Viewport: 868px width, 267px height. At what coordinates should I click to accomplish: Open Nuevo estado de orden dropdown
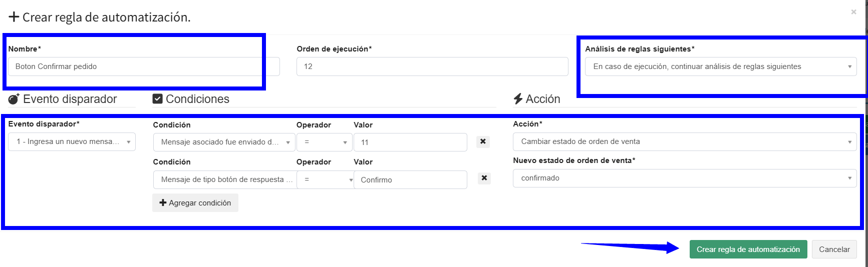click(684, 178)
